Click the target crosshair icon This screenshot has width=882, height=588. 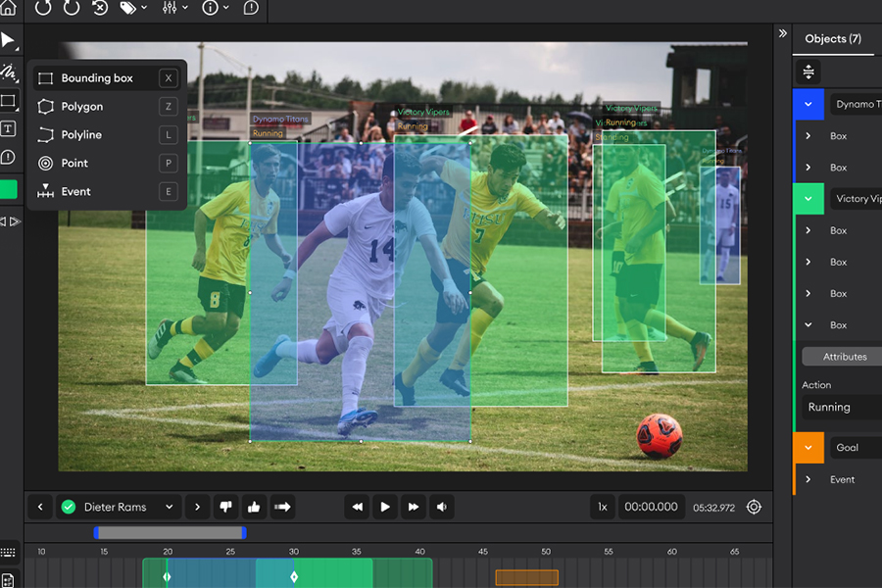[x=754, y=507]
